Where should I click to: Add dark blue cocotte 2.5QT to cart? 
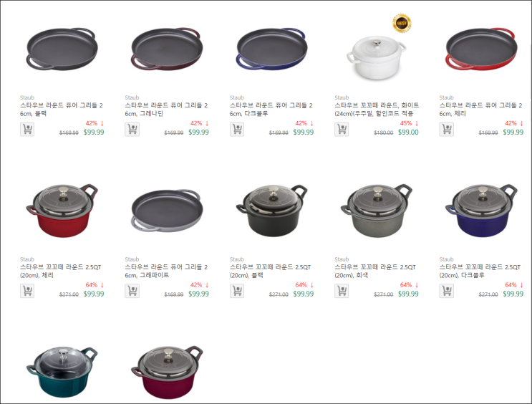pos(447,291)
